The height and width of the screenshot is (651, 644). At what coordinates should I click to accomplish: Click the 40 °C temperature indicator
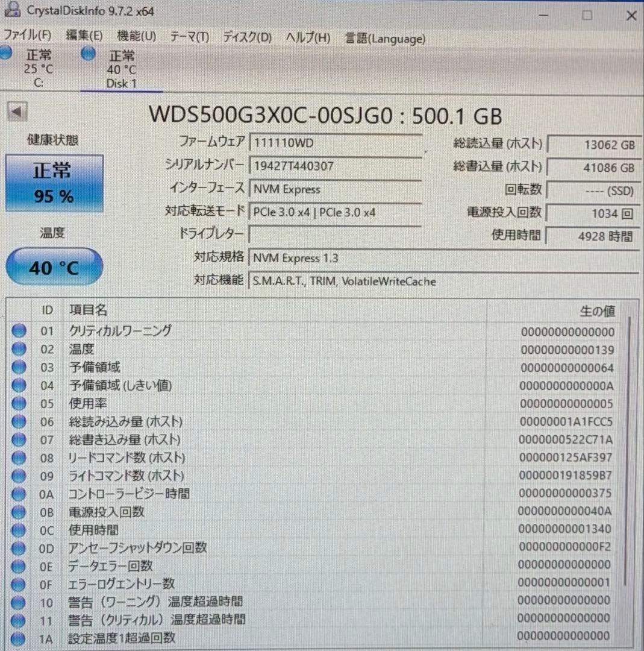point(54,267)
